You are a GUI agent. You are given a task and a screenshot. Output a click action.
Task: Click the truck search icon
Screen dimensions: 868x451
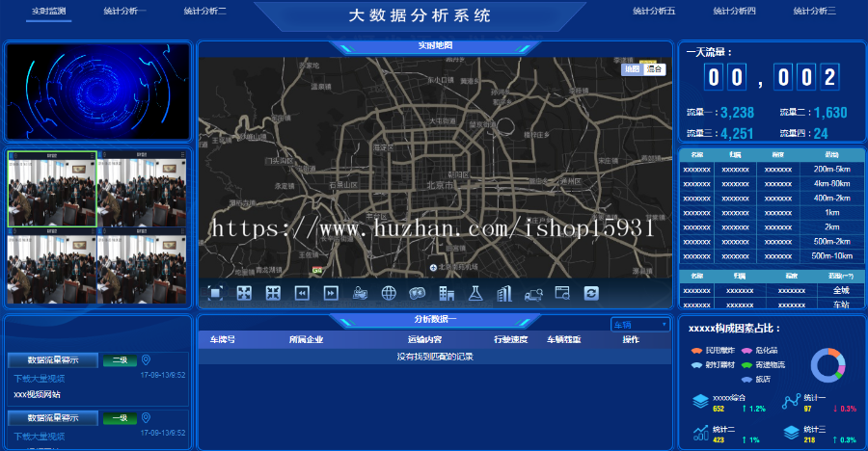point(533,293)
